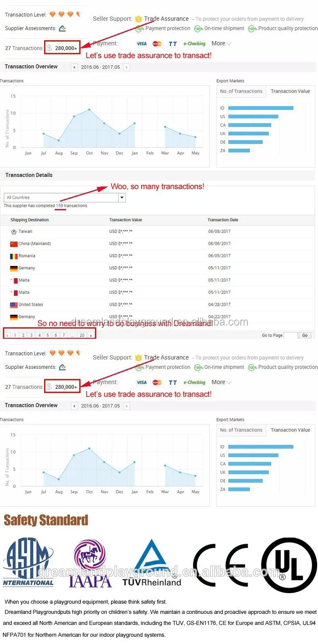Click previous period arrow above Transaction Details chart
The height and width of the screenshot is (644, 318).
pos(75,67)
